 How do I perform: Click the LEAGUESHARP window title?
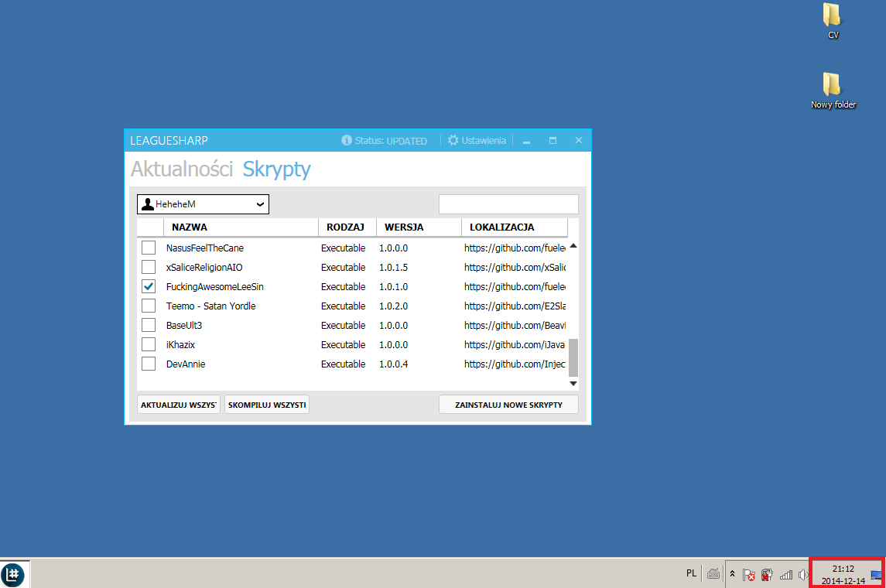[x=169, y=141]
